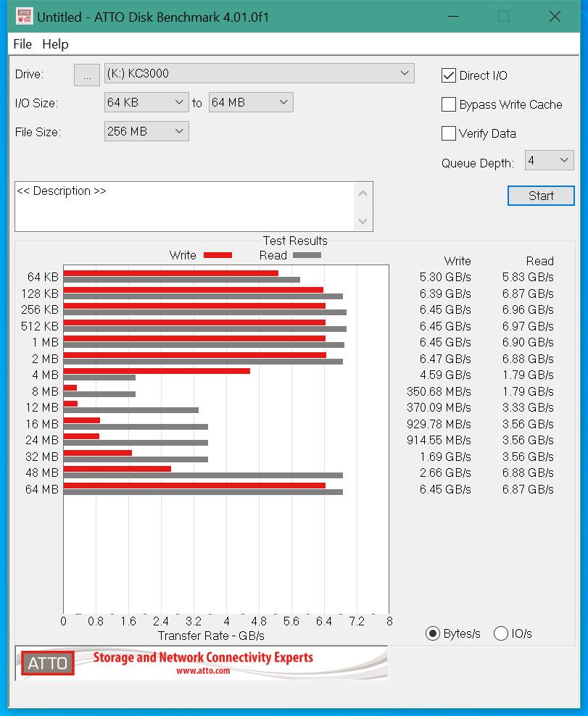588x716 pixels.
Task: Click the 2.66 GB/s write value
Action: pyautogui.click(x=445, y=473)
